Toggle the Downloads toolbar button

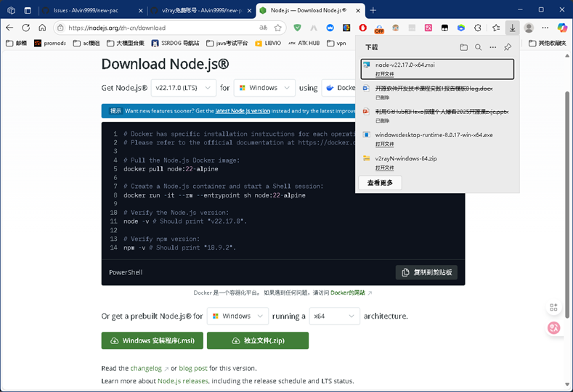click(x=512, y=28)
